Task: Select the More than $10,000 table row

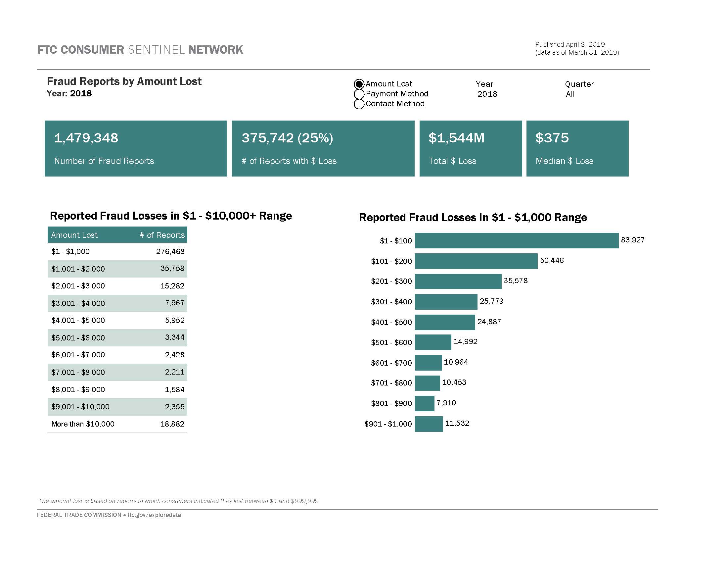Action: 117,424
